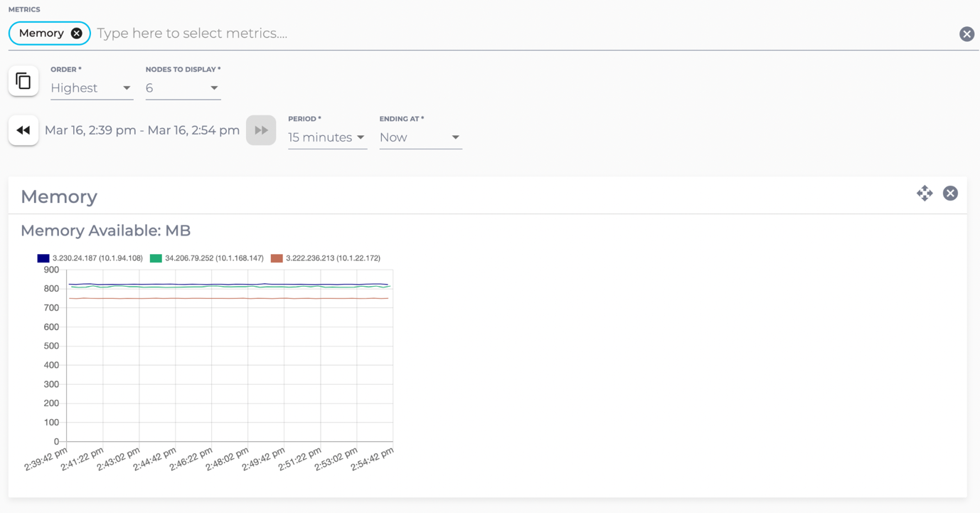Toggle the 3.222.236.213 series in legend
The width and height of the screenshot is (980, 513).
point(333,258)
